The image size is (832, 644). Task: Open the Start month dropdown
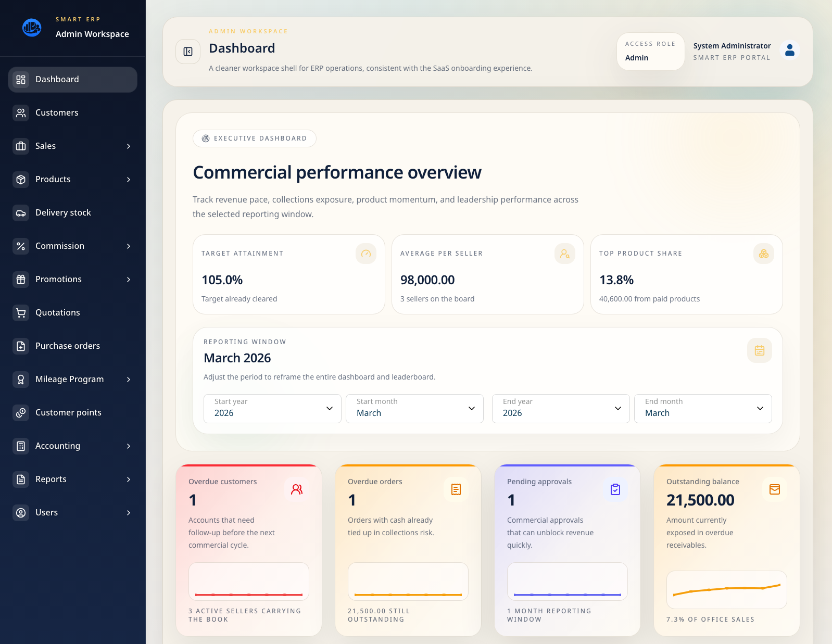point(414,409)
